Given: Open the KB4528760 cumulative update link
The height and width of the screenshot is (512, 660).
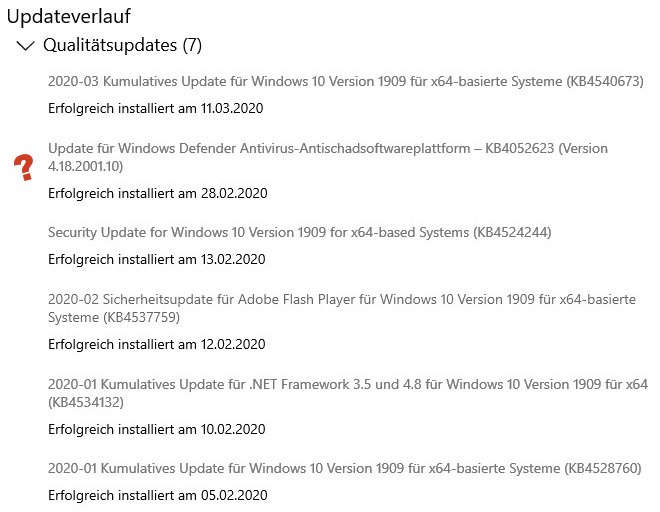Looking at the screenshot, I should pyautogui.click(x=345, y=468).
